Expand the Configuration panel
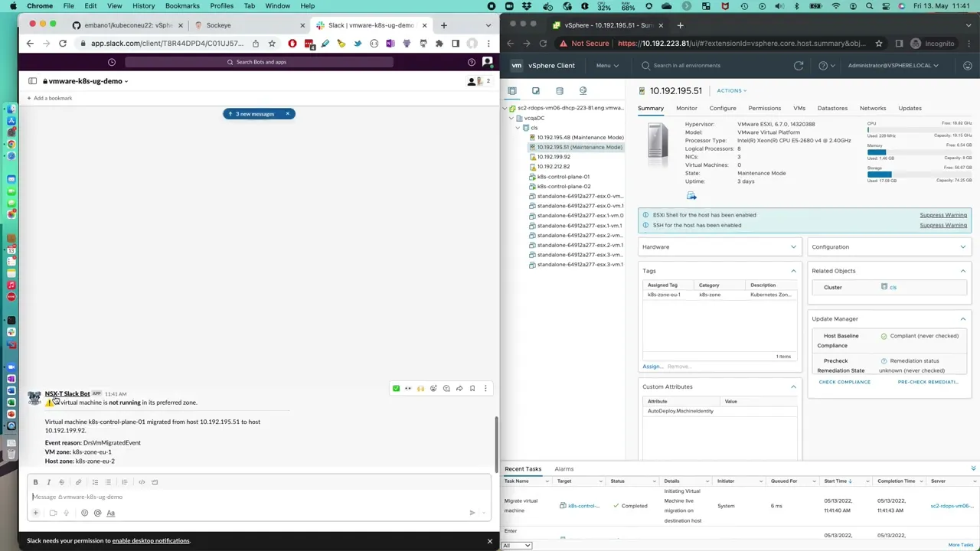980x551 pixels. (x=962, y=247)
